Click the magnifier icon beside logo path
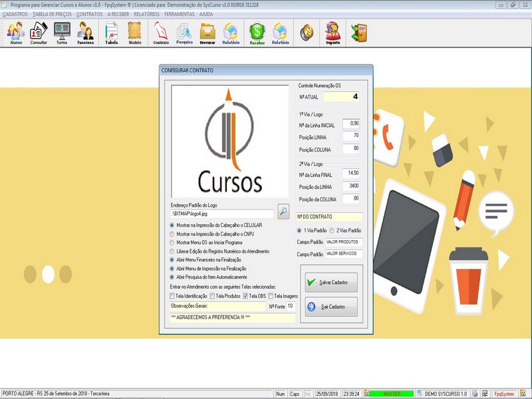This screenshot has height=399, width=532. click(283, 212)
